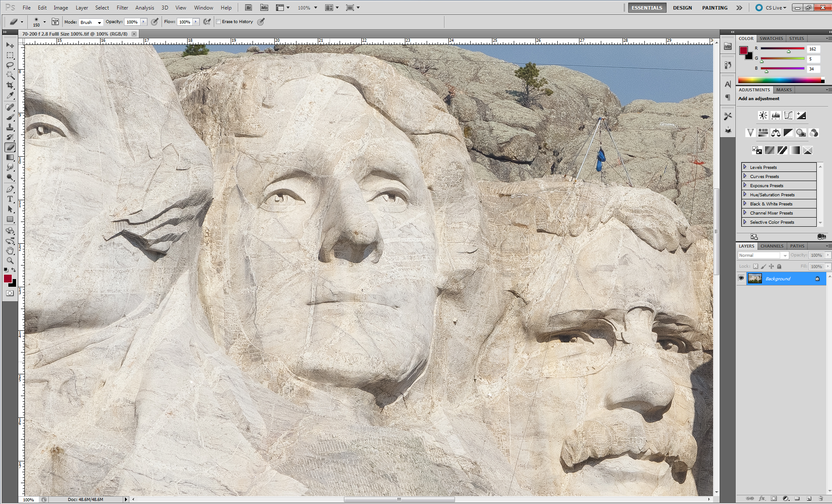Select the Lasso tool
This screenshot has width=832, height=504.
pyautogui.click(x=10, y=65)
